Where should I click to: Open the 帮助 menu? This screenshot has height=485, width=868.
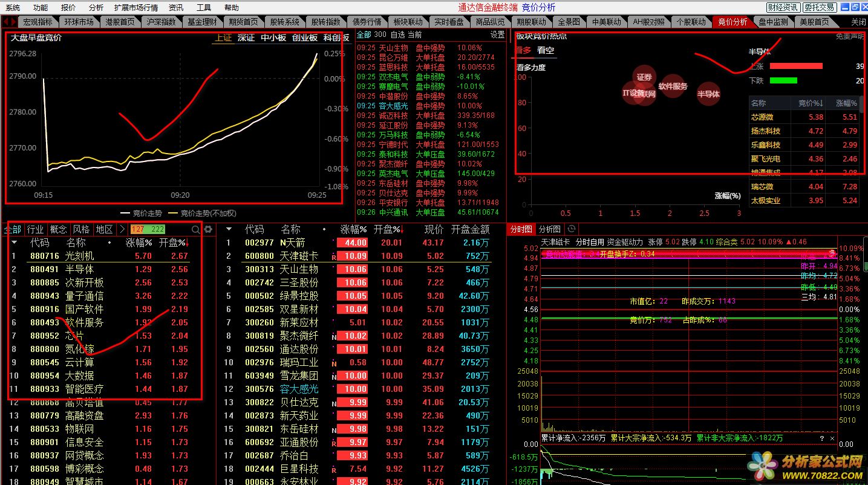point(232,8)
